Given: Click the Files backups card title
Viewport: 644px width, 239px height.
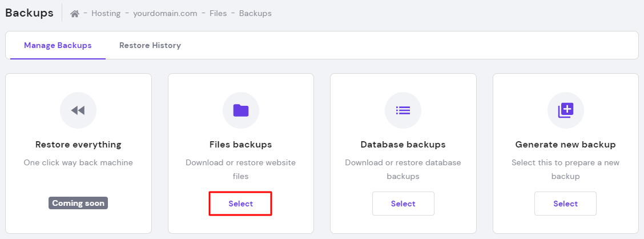Looking at the screenshot, I should click(241, 145).
